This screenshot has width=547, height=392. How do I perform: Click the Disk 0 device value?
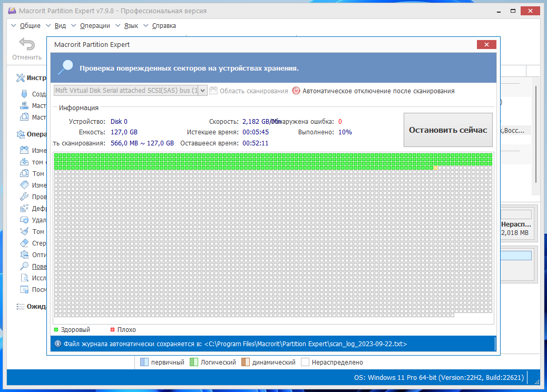[119, 121]
